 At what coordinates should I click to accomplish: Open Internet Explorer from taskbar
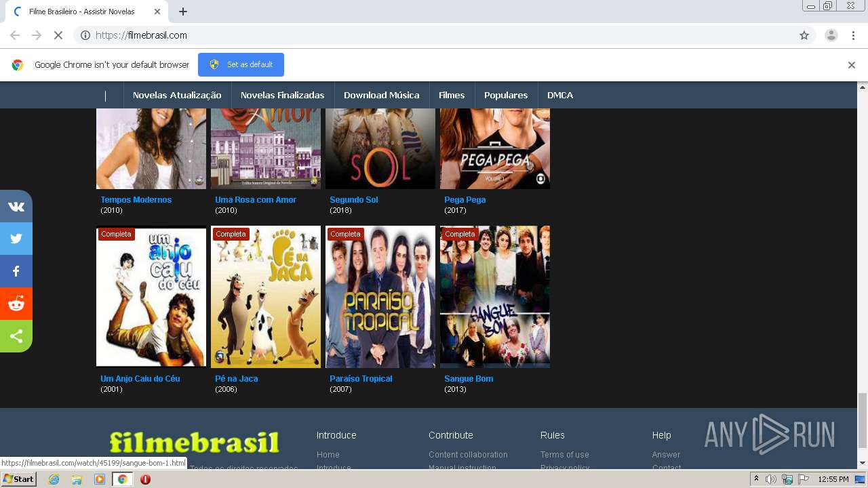54,479
